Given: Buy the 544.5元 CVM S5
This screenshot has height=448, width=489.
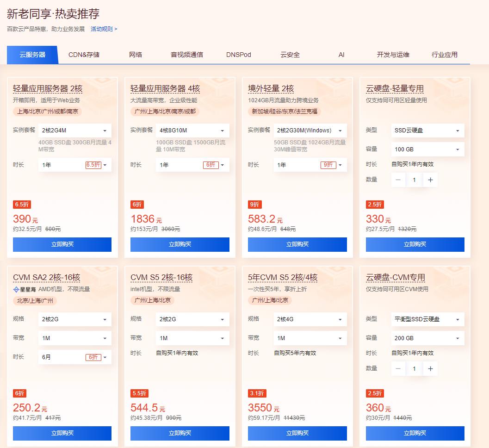Looking at the screenshot, I should [180, 433].
